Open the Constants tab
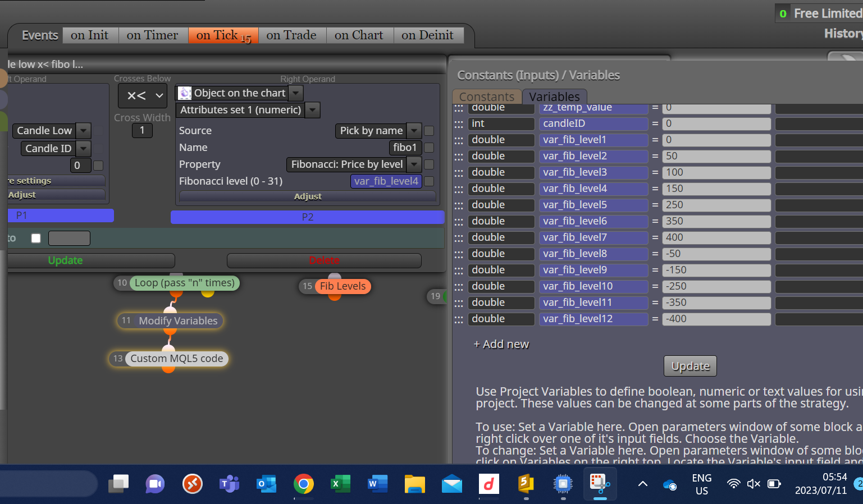The image size is (863, 504). (487, 97)
